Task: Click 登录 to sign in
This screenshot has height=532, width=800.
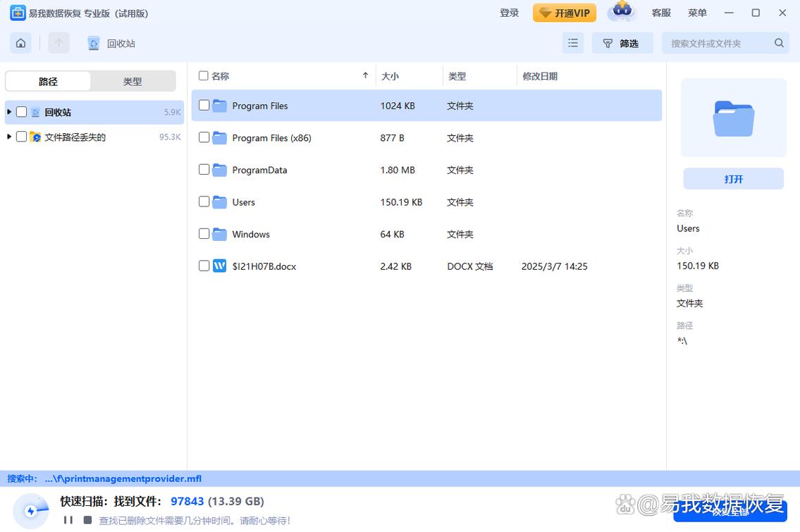Action: (509, 13)
